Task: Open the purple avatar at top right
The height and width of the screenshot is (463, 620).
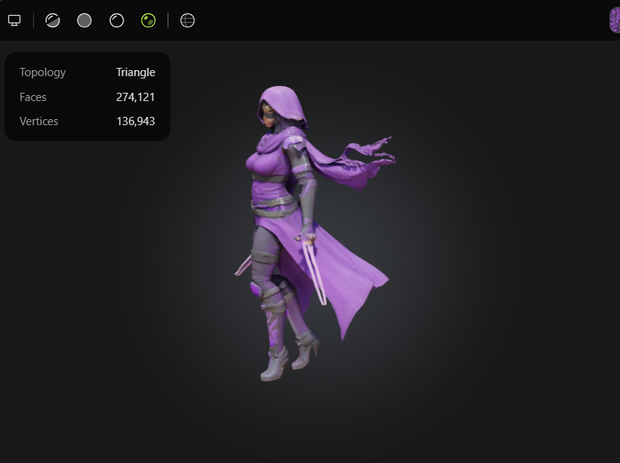Action: [x=614, y=21]
